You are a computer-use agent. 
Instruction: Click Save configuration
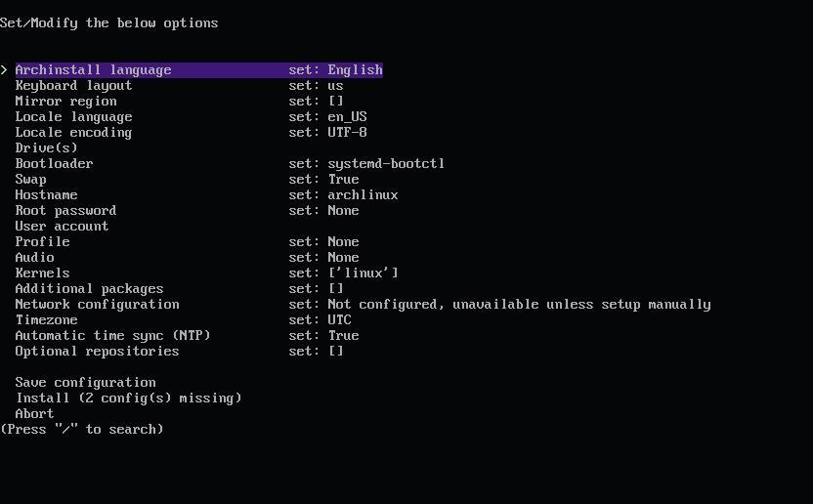[x=86, y=383]
